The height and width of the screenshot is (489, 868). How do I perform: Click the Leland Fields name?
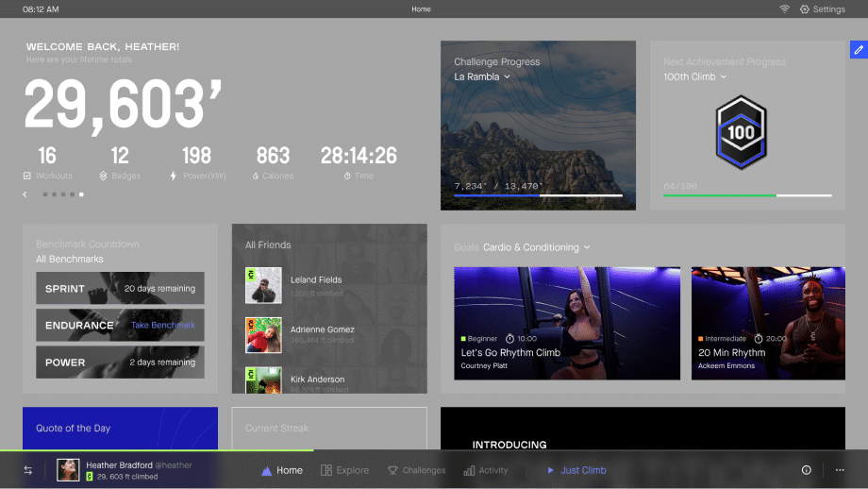(x=316, y=280)
